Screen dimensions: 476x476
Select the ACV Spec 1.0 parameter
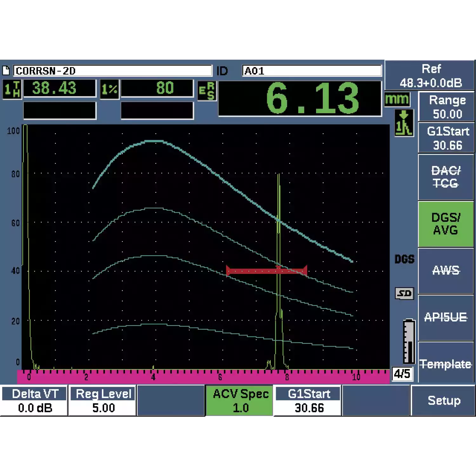click(240, 400)
